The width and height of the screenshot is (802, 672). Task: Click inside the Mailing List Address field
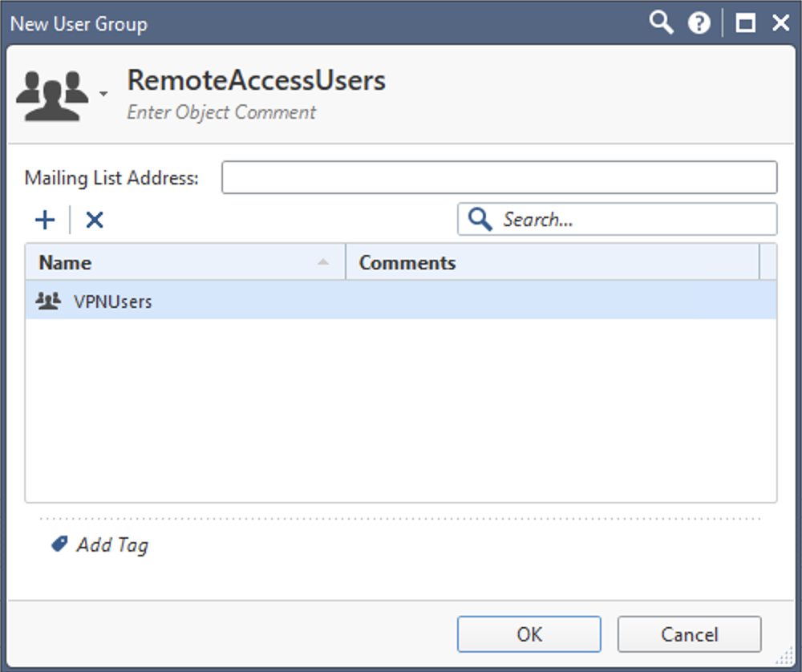(497, 177)
